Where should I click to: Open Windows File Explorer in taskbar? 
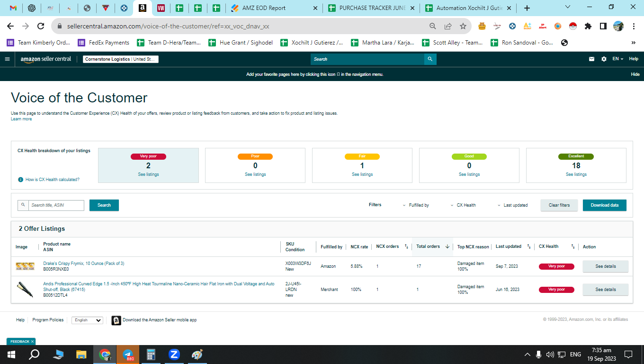[x=81, y=355]
